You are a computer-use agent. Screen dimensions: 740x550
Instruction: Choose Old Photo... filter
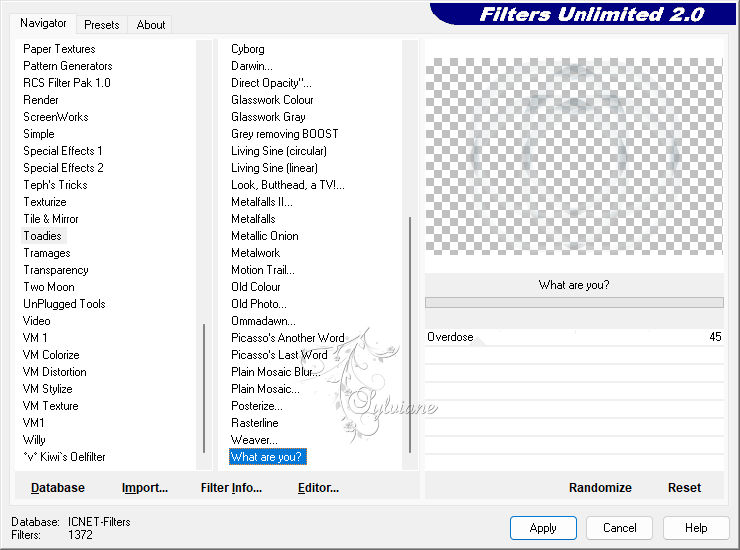click(259, 304)
